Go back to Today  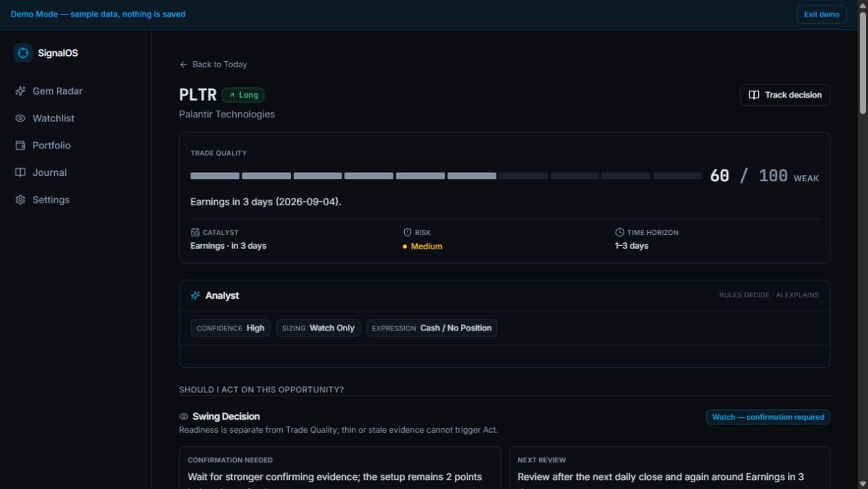(x=213, y=65)
